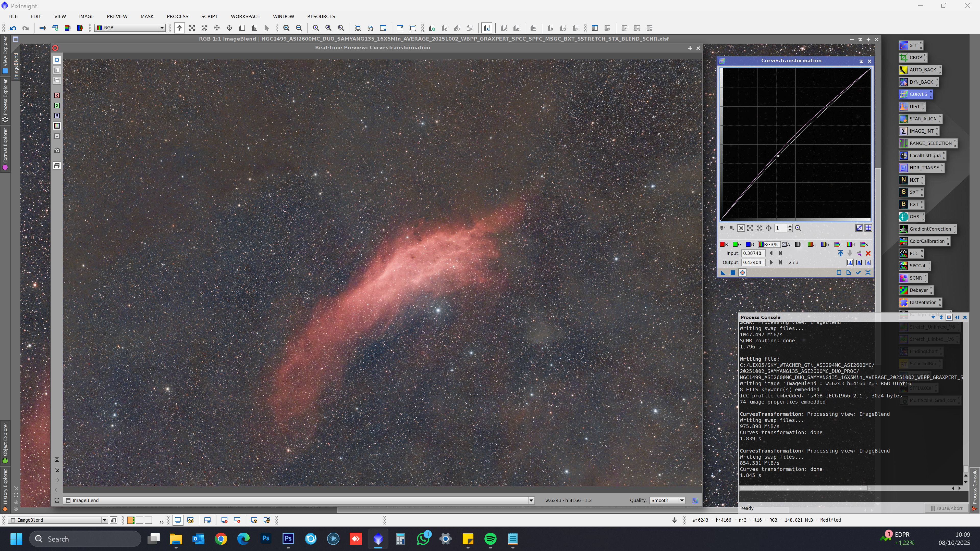The image size is (980, 551).
Task: Click the undo arrow in toolbar
Action: click(13, 28)
